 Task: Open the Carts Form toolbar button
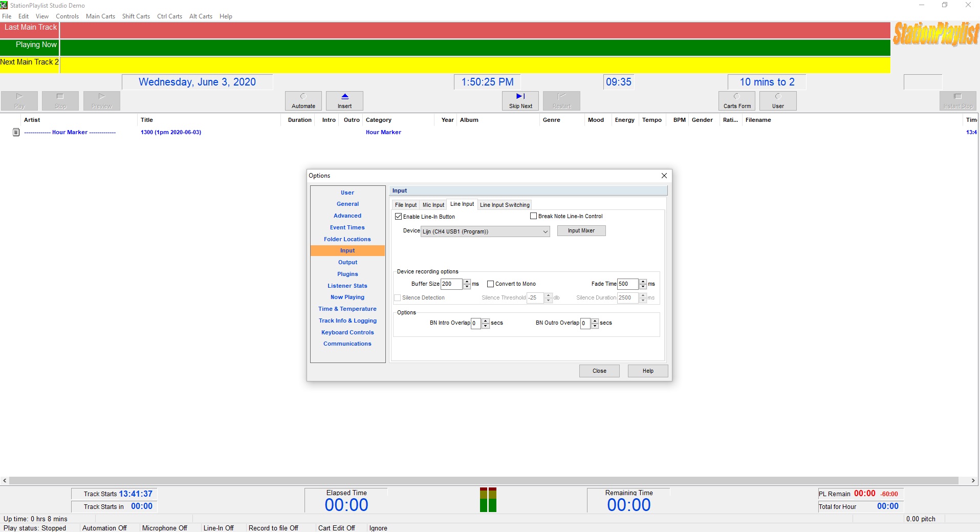tap(736, 101)
